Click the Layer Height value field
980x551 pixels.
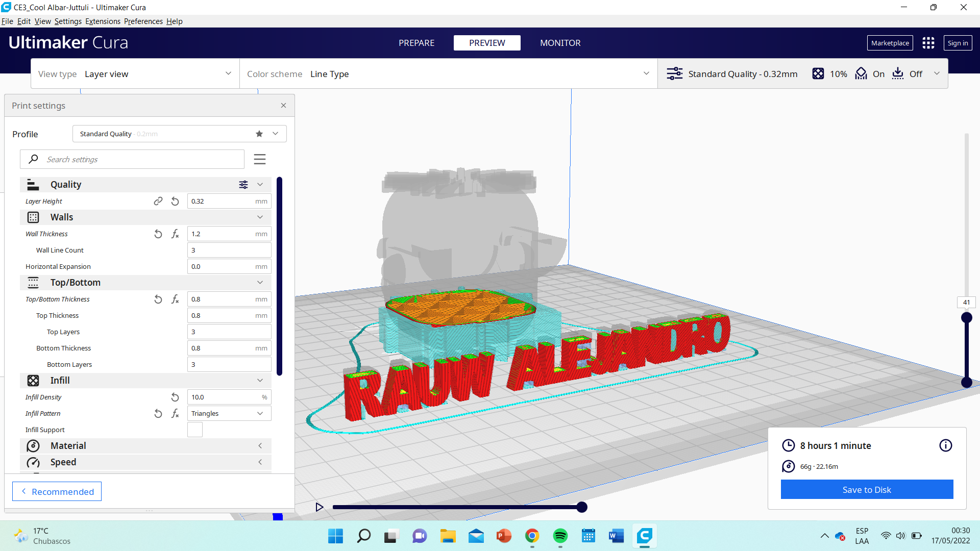(229, 201)
